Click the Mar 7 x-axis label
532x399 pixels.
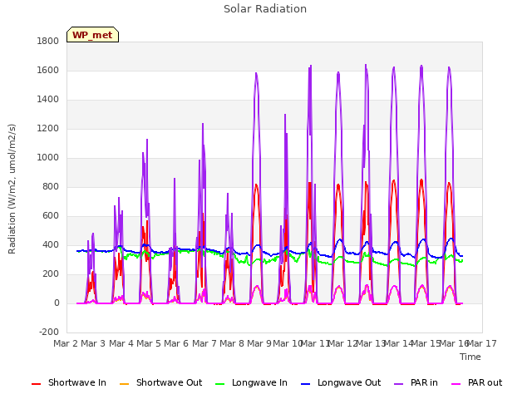tap(204, 343)
